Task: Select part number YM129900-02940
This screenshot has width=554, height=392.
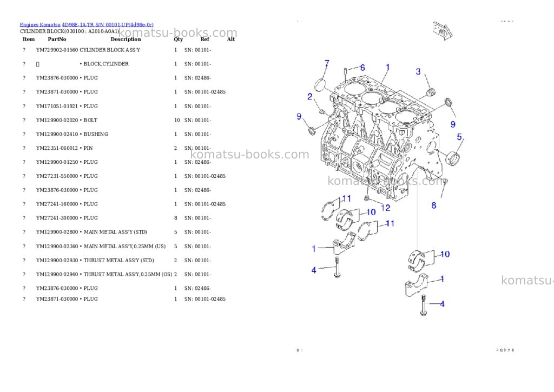Action: [x=57, y=275]
